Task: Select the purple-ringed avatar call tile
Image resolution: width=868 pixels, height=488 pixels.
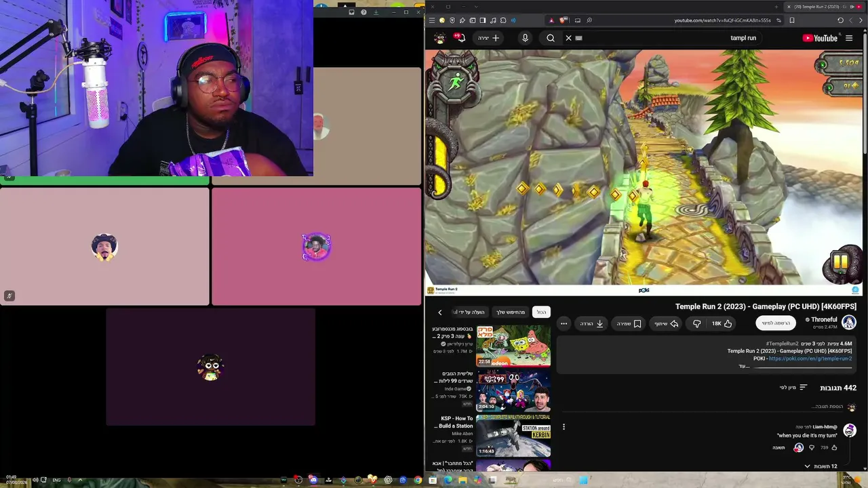Action: pyautogui.click(x=316, y=247)
